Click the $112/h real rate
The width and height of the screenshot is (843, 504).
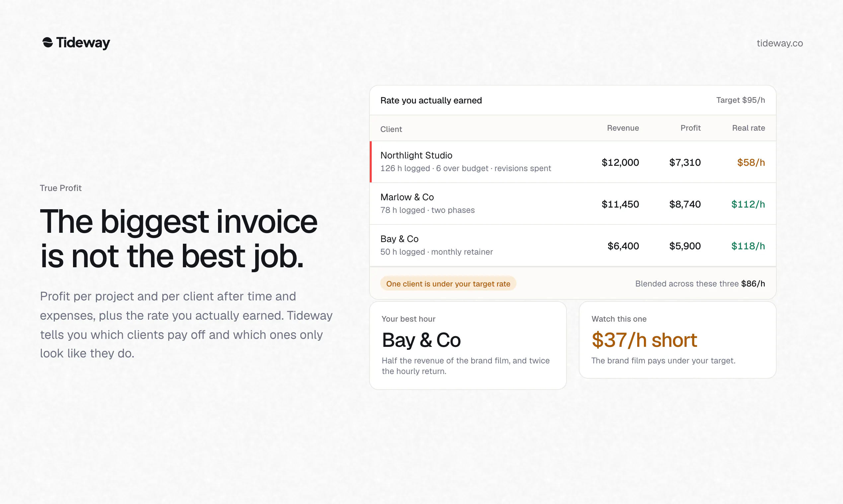point(748,204)
